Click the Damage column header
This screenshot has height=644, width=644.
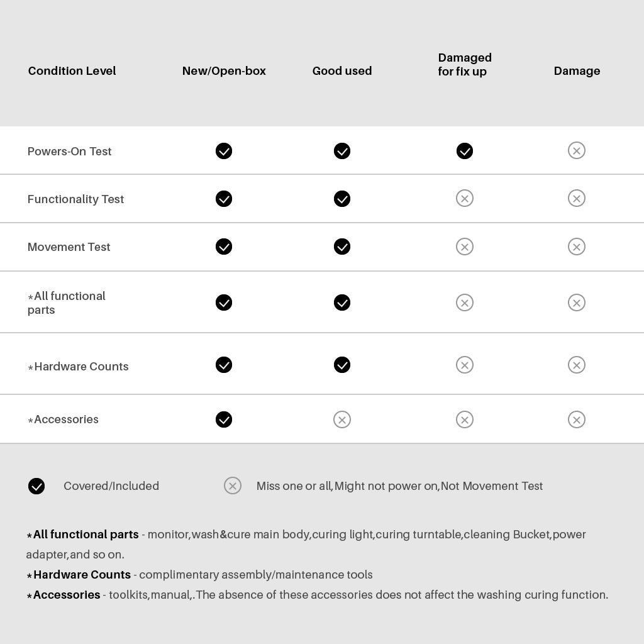coord(577,71)
